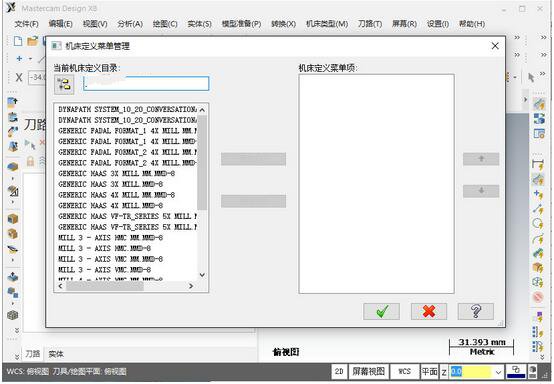The width and height of the screenshot is (554, 384).
Task: Click the color swatch in status bar
Action: [x=516, y=372]
